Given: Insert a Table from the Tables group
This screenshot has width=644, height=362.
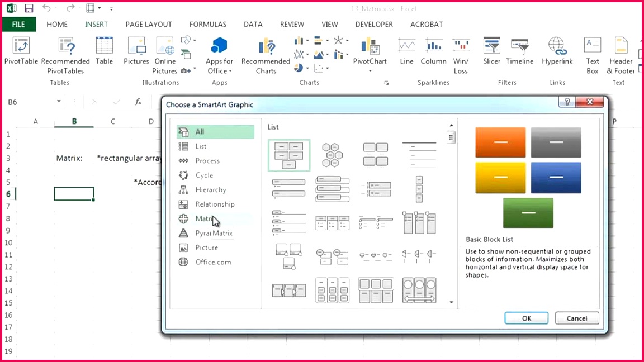Looking at the screenshot, I should tap(105, 51).
